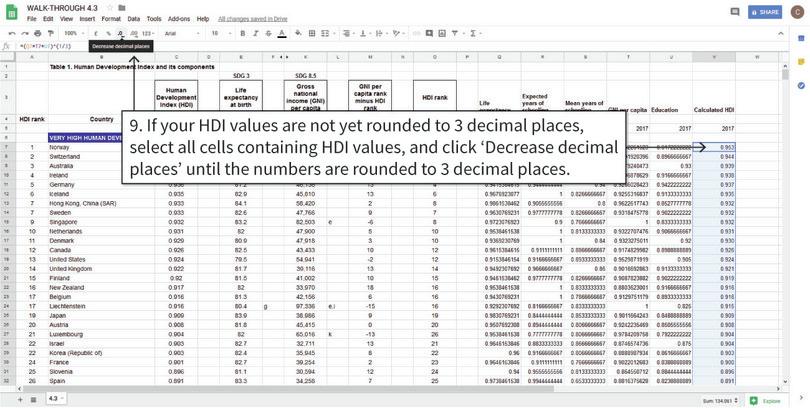810x408 pixels.
Task: Show the all sheets list
Action: (x=34, y=400)
